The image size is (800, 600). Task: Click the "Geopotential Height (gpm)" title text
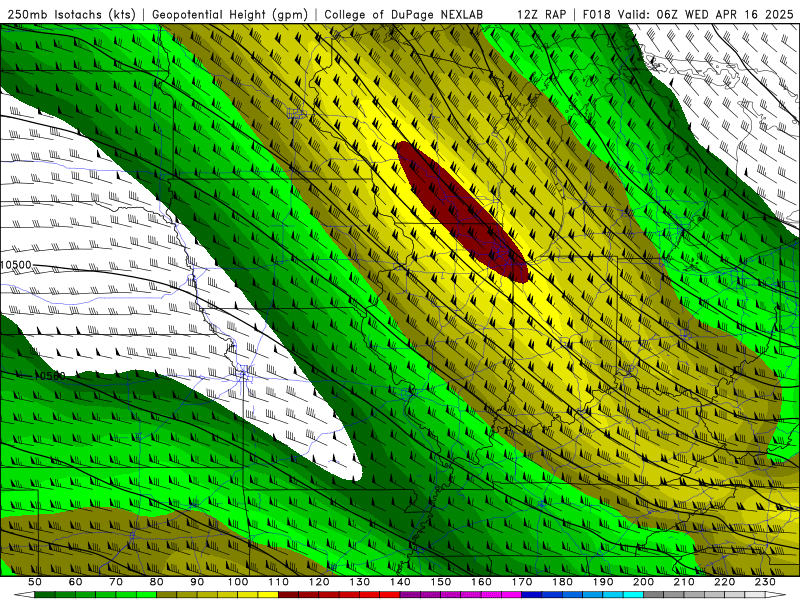(230, 14)
